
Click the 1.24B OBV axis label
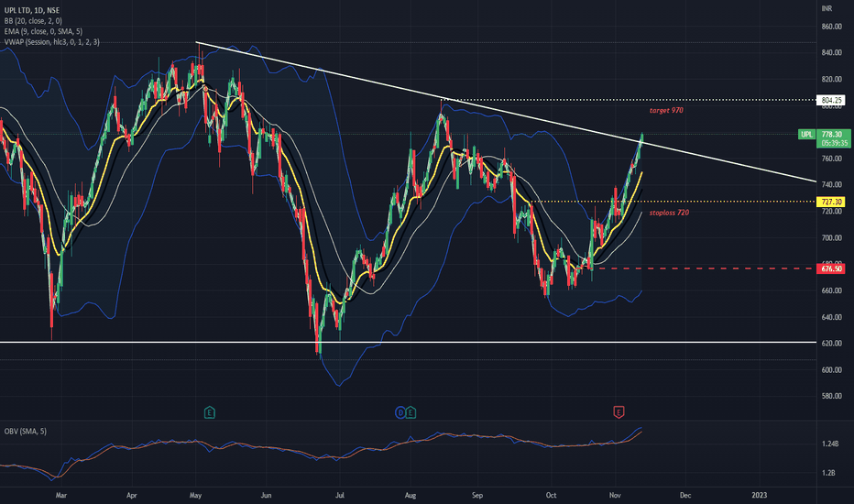[x=829, y=444]
